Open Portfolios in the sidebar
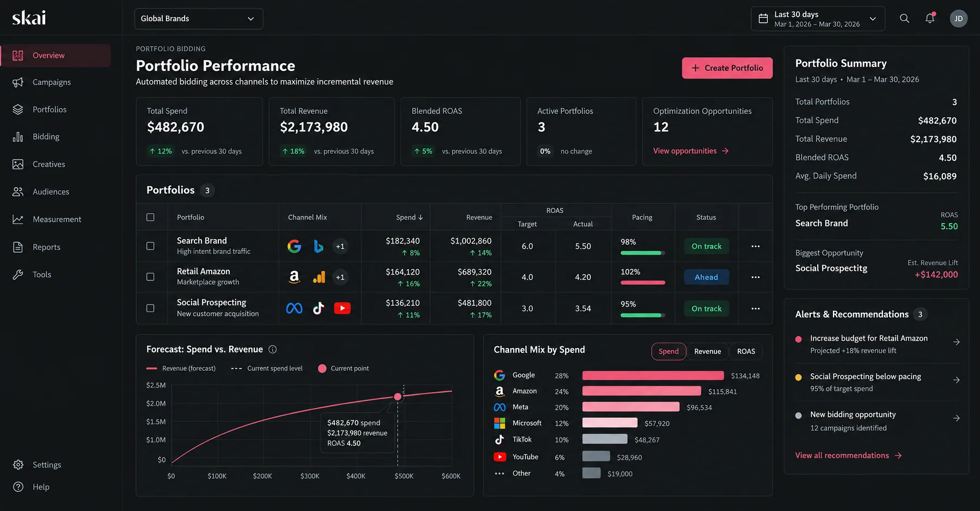Image resolution: width=980 pixels, height=511 pixels. (x=56, y=109)
